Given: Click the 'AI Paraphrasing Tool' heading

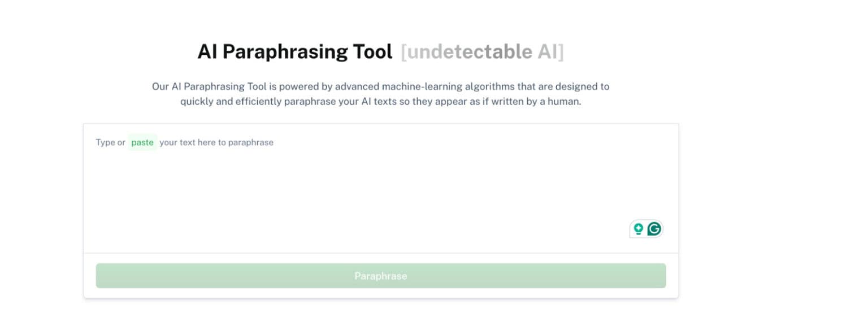Looking at the screenshot, I should (294, 52).
